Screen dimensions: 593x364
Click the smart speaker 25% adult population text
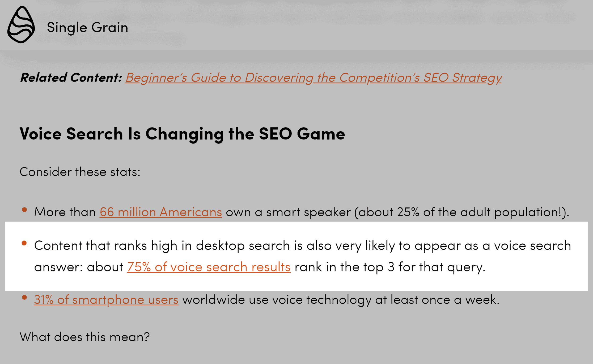click(397, 212)
